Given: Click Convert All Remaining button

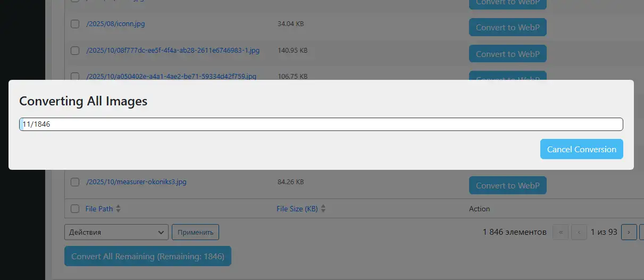Looking at the screenshot, I should (x=147, y=256).
